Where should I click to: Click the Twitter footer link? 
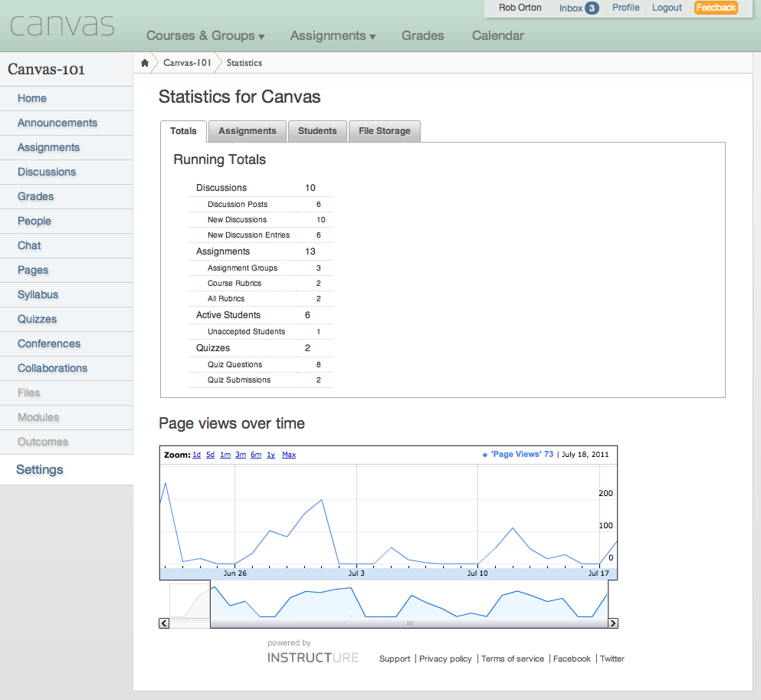pyautogui.click(x=612, y=659)
